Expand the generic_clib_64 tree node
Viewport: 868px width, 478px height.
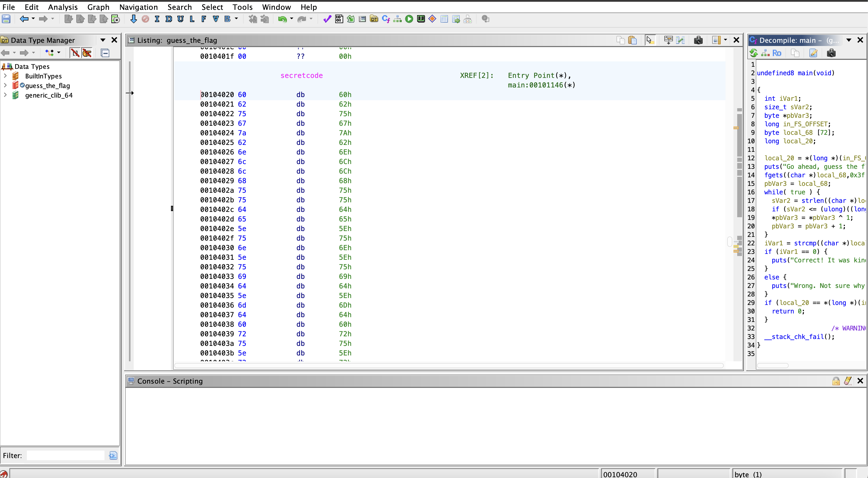pos(5,95)
